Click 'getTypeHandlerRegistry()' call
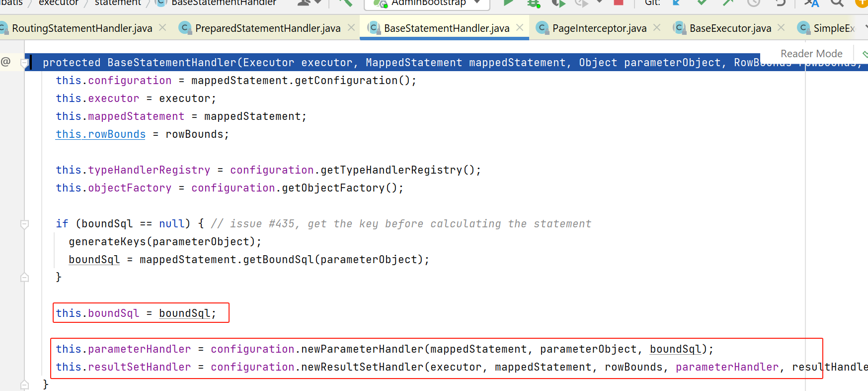868x391 pixels. pyautogui.click(x=397, y=170)
